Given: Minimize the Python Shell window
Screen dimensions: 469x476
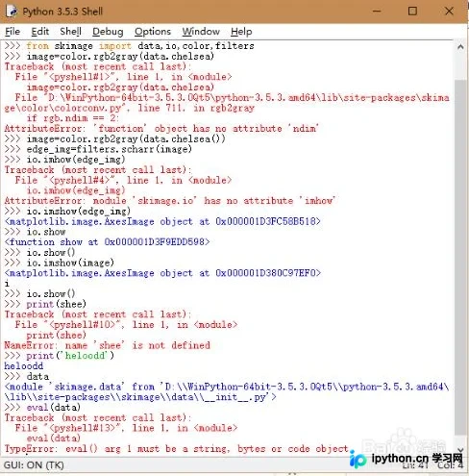Looking at the screenshot, I should 377,12.
